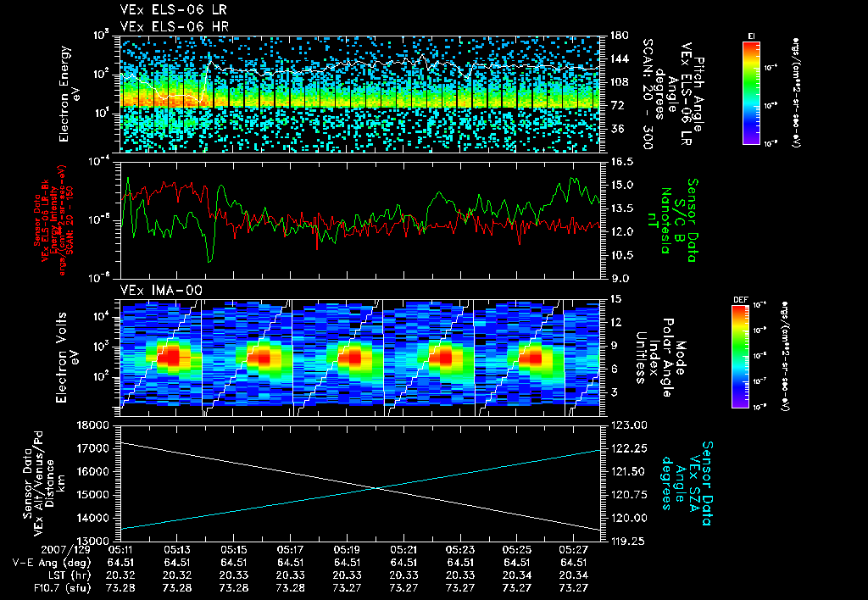Click the 13.5 nT tick label

621,208
